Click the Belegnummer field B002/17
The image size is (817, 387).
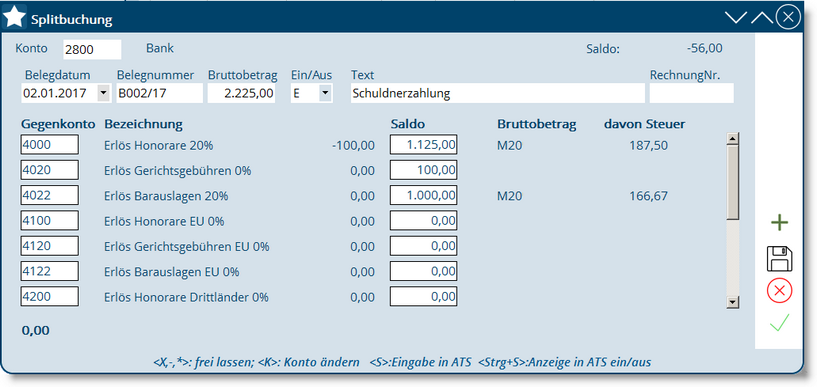[x=159, y=94]
